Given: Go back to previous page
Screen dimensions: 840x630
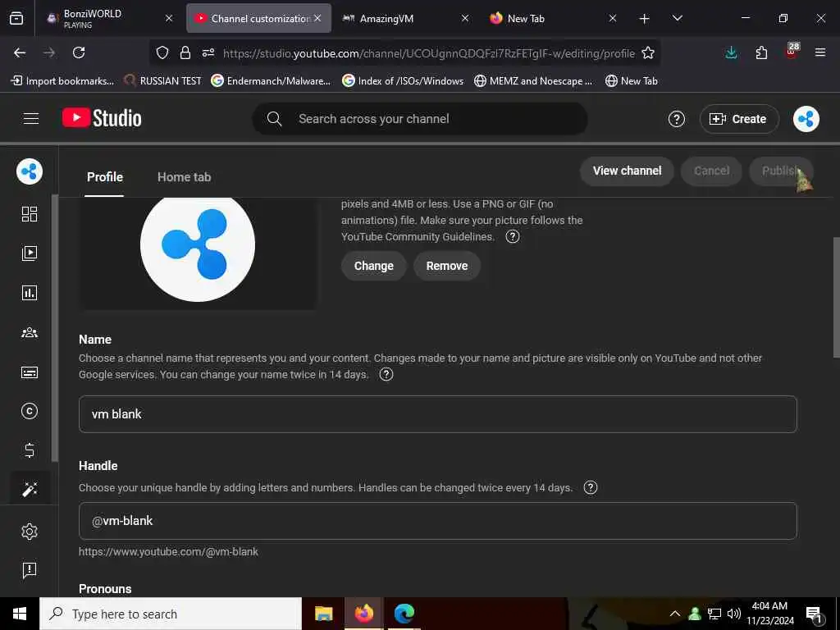Looking at the screenshot, I should (20, 52).
